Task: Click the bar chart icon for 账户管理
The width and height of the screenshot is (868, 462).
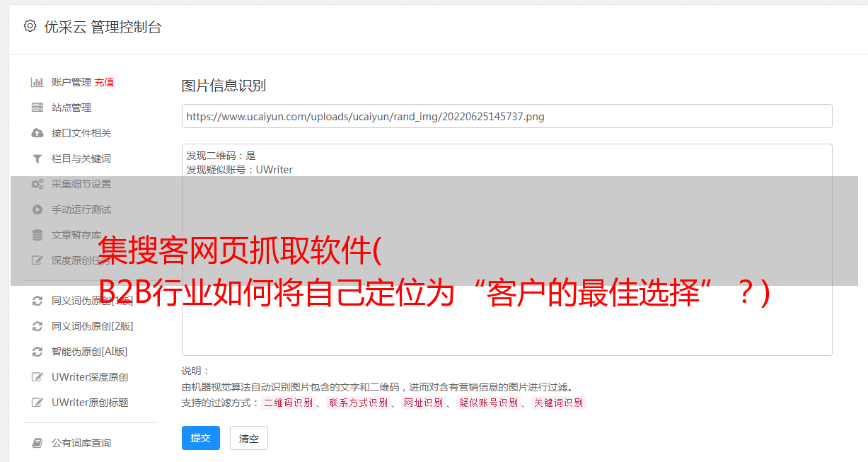Action: click(37, 82)
